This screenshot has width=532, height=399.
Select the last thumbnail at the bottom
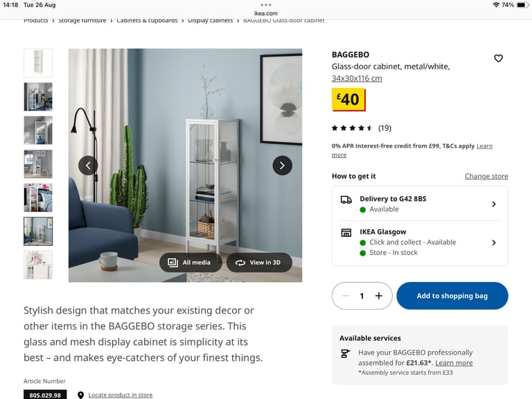tap(38, 265)
